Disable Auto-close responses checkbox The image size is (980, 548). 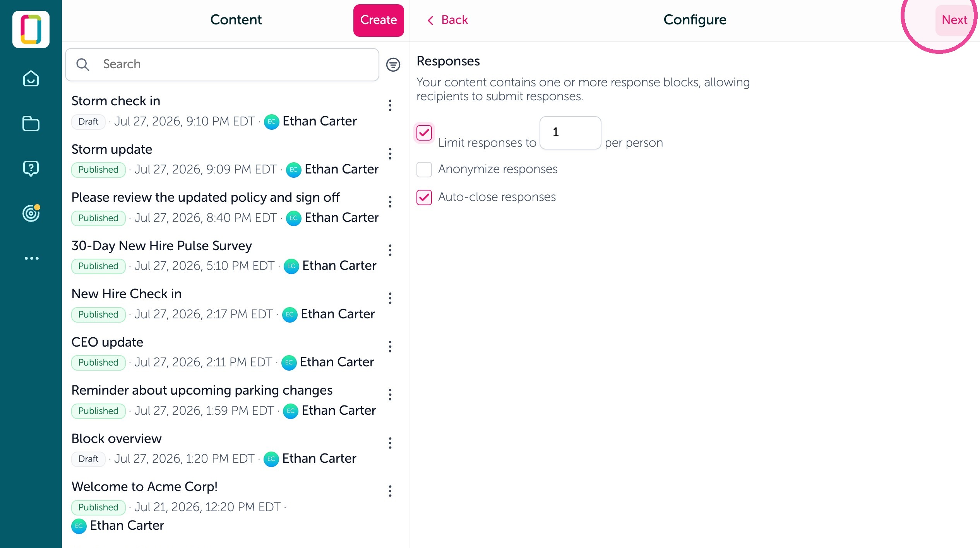tap(424, 197)
